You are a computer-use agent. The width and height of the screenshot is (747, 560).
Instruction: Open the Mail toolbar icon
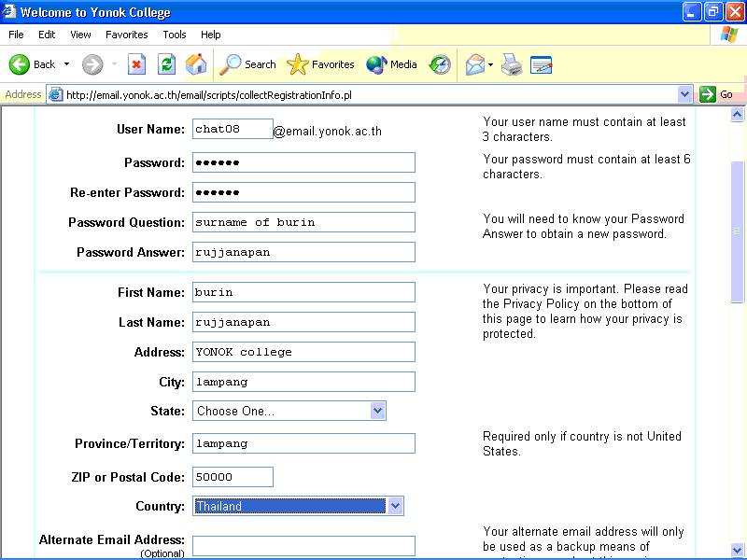(x=475, y=64)
